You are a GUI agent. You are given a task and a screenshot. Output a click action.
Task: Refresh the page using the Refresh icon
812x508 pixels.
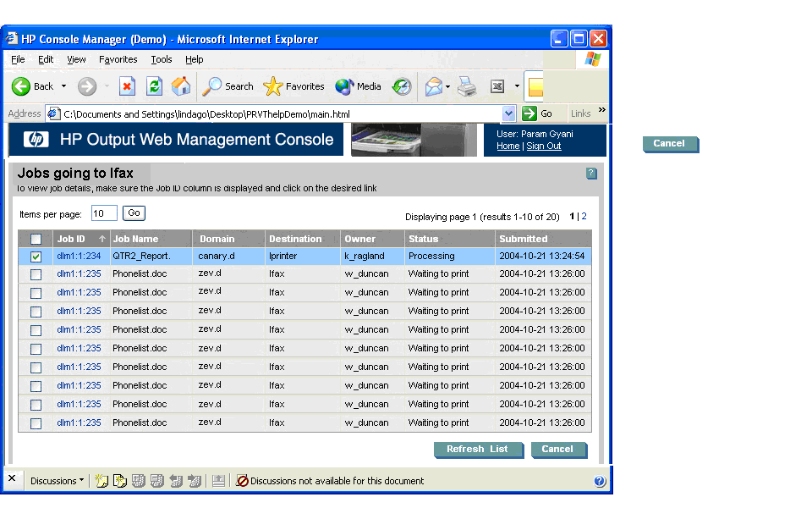point(154,86)
